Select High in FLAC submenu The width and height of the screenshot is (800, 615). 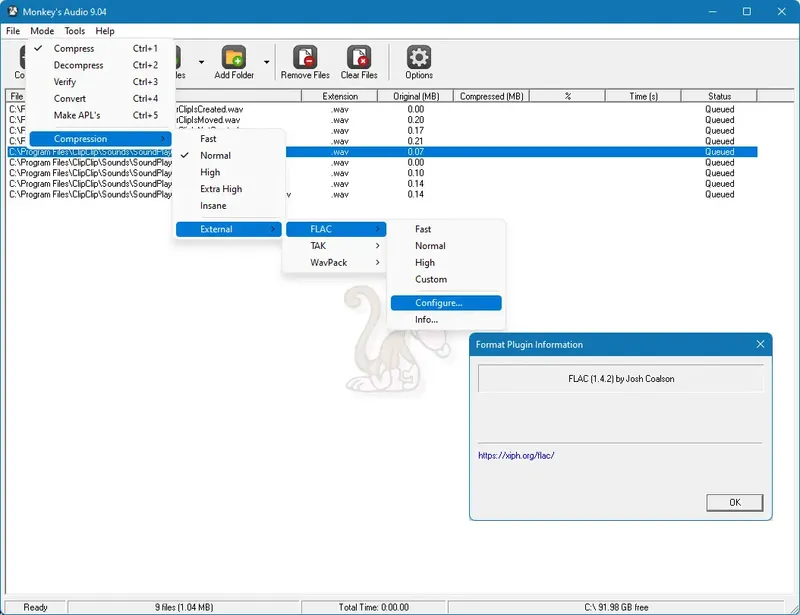(x=446, y=263)
